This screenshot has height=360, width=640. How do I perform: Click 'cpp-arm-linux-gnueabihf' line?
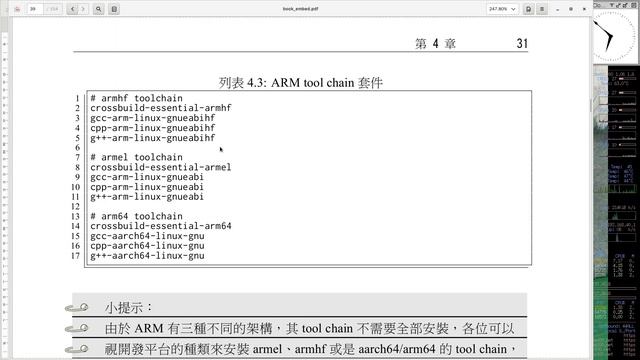point(153,128)
